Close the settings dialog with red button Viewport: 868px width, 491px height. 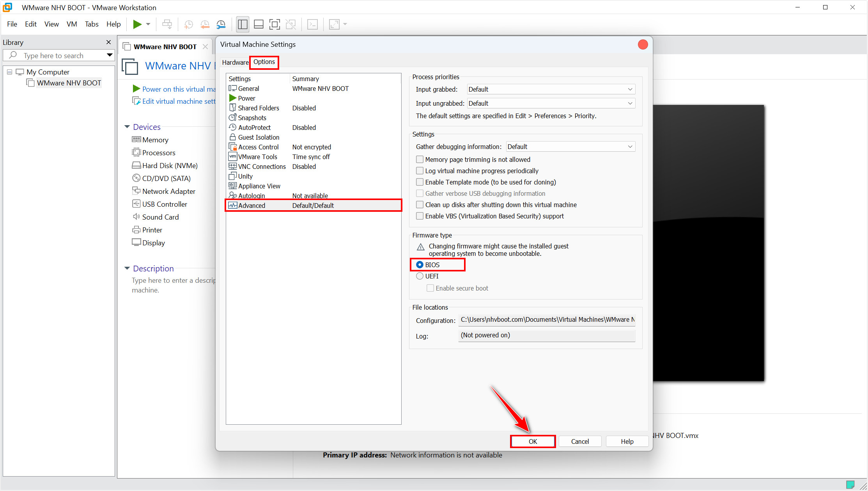tap(643, 44)
